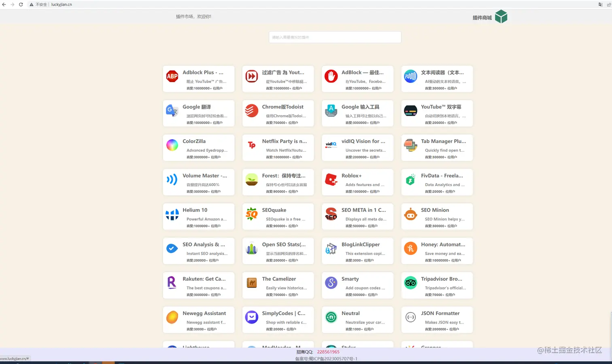Click the BlogLinkClipper icon
This screenshot has height=364, width=612.
(x=331, y=248)
